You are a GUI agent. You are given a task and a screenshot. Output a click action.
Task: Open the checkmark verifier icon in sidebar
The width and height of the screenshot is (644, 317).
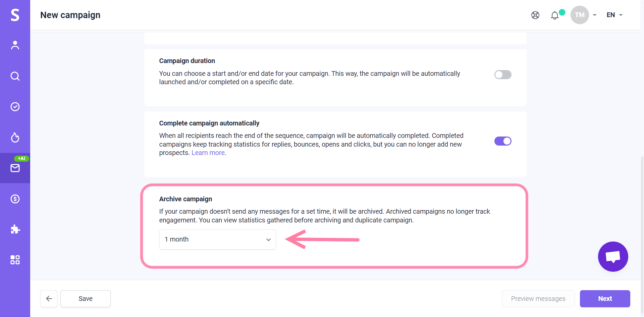[15, 107]
